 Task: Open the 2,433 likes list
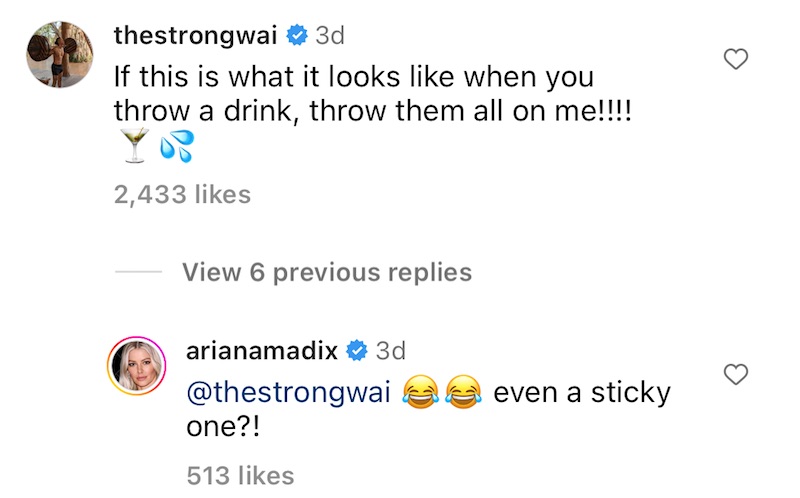tap(182, 195)
